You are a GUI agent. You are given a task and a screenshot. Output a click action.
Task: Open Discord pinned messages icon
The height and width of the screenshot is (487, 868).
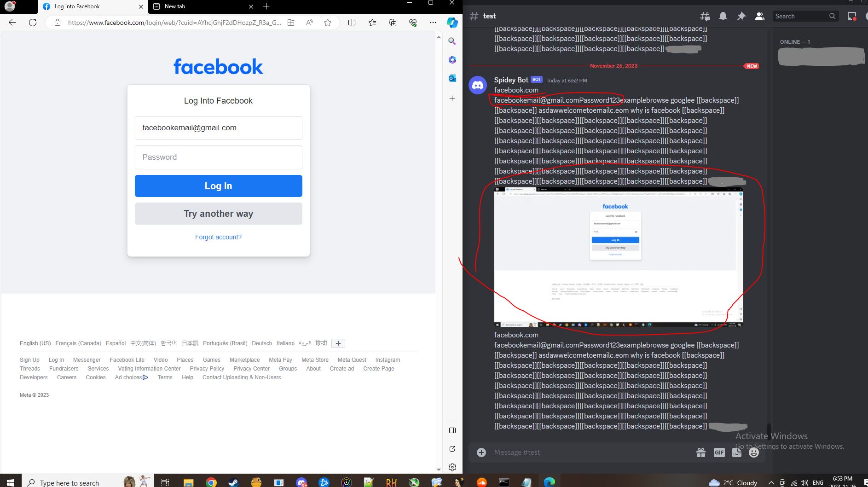(741, 16)
